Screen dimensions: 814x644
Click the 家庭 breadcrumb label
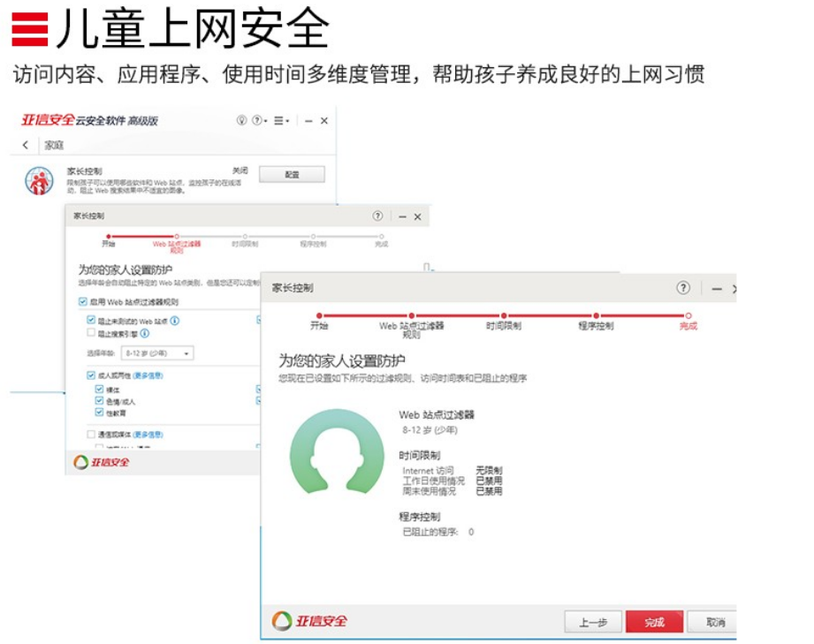coord(54,145)
